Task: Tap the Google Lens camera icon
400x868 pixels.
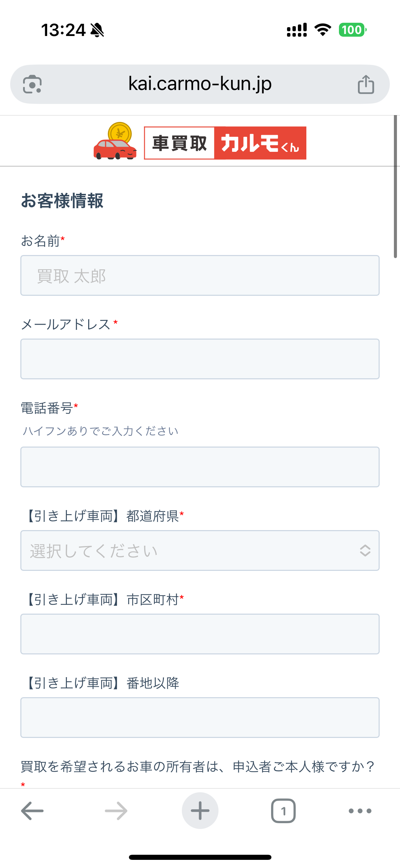Action: point(32,84)
